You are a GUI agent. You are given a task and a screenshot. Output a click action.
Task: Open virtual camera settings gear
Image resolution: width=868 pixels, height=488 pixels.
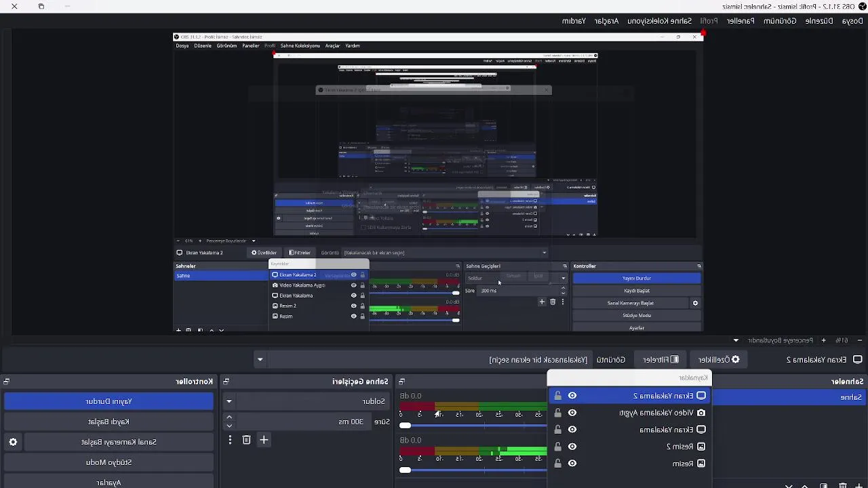[13, 442]
